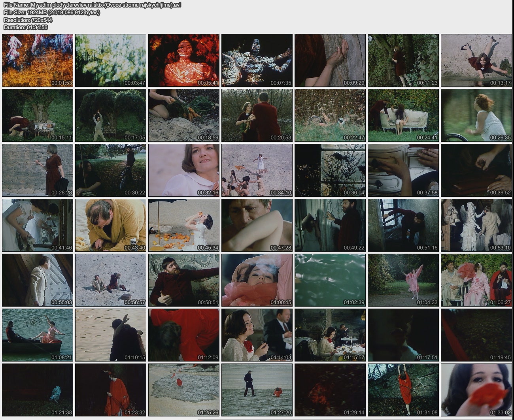Select the smiling woman close-up at 00:32:16
Viewport: 514px width, 420px height.
[x=184, y=170]
